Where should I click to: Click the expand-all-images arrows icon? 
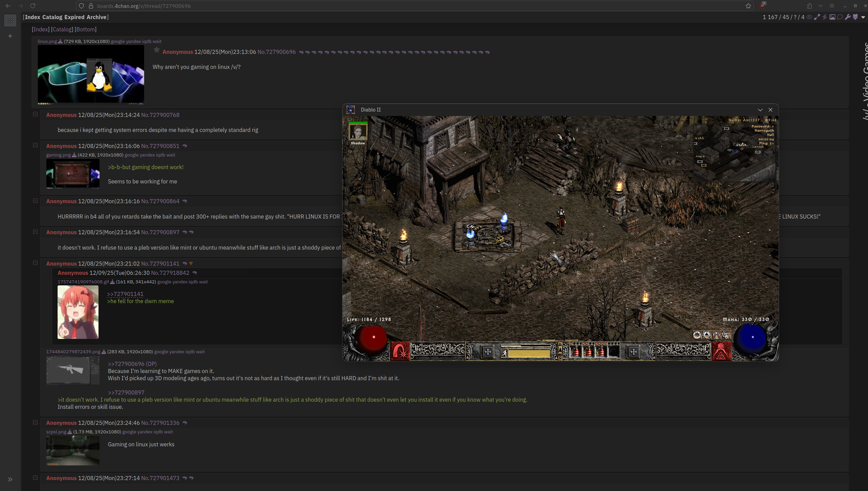click(817, 17)
